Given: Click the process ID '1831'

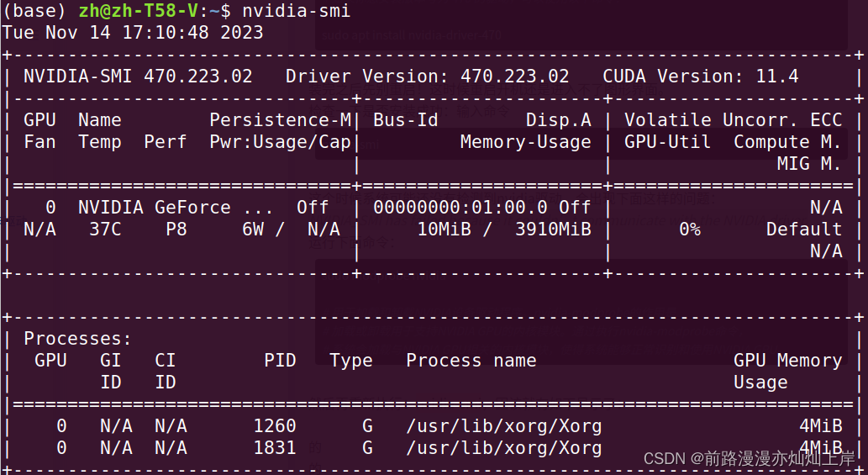Looking at the screenshot, I should click(275, 447).
